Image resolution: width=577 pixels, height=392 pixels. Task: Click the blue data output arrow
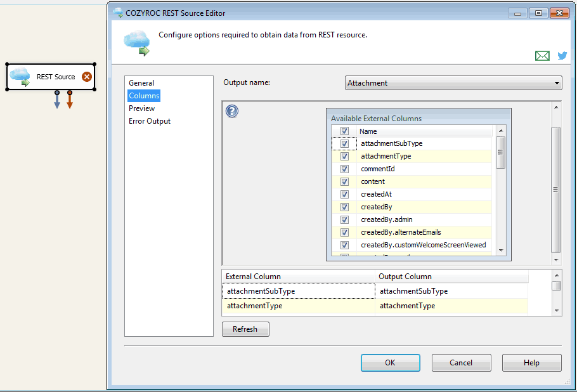click(57, 100)
